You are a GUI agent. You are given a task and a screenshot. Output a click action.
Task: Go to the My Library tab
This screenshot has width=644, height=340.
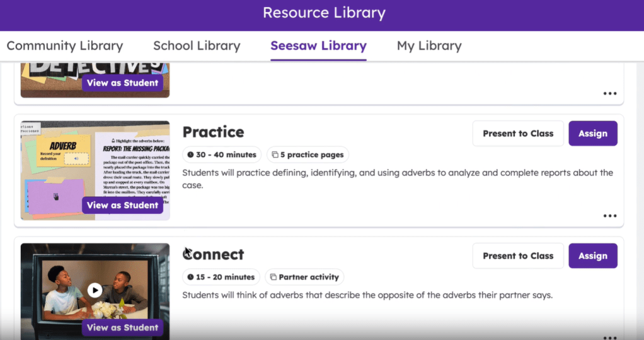[x=429, y=46]
